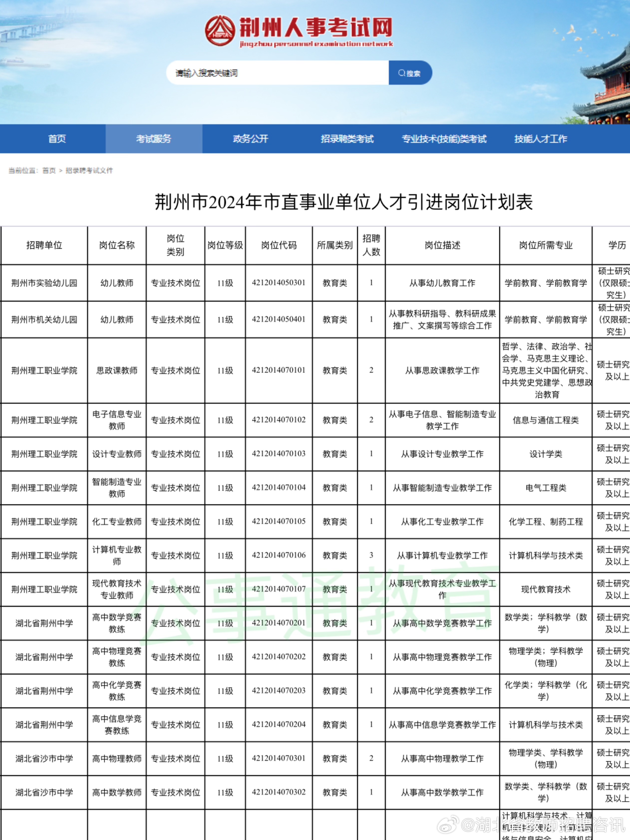Viewport: 630px width, 840px height.
Task: Click the 设计学类 major cell
Action: tap(546, 454)
